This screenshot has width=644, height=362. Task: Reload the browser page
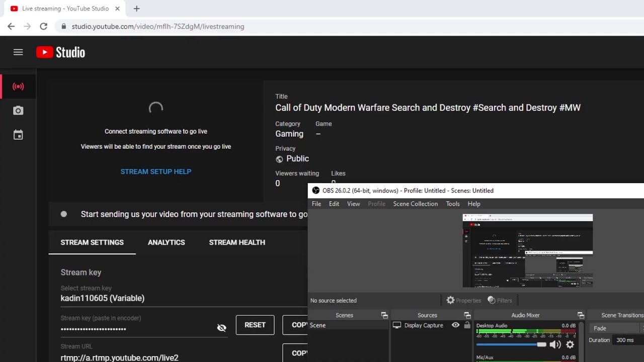(x=44, y=27)
